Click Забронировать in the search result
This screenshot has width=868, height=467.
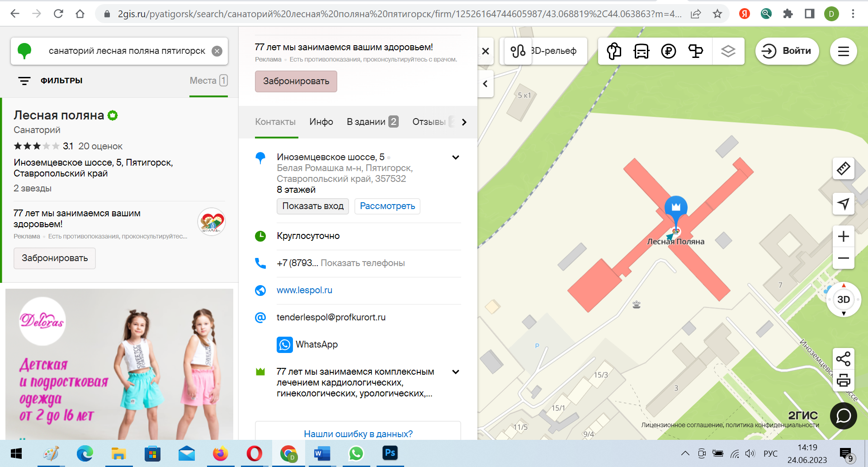coord(55,258)
